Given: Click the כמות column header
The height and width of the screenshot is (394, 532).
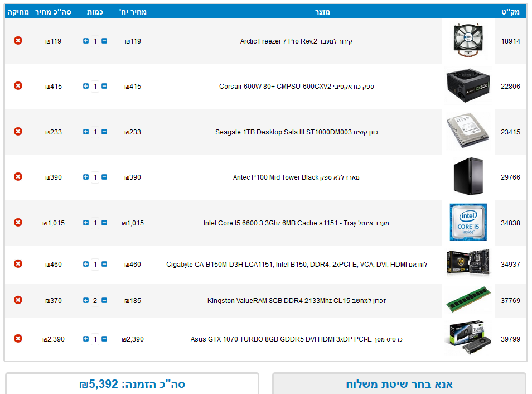Looking at the screenshot, I should pyautogui.click(x=95, y=12).
